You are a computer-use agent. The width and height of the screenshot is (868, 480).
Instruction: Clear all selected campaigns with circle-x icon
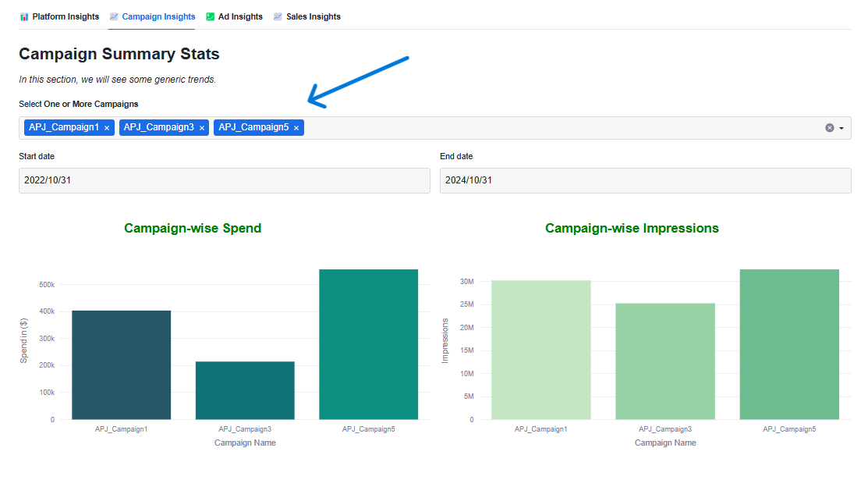[x=830, y=128]
